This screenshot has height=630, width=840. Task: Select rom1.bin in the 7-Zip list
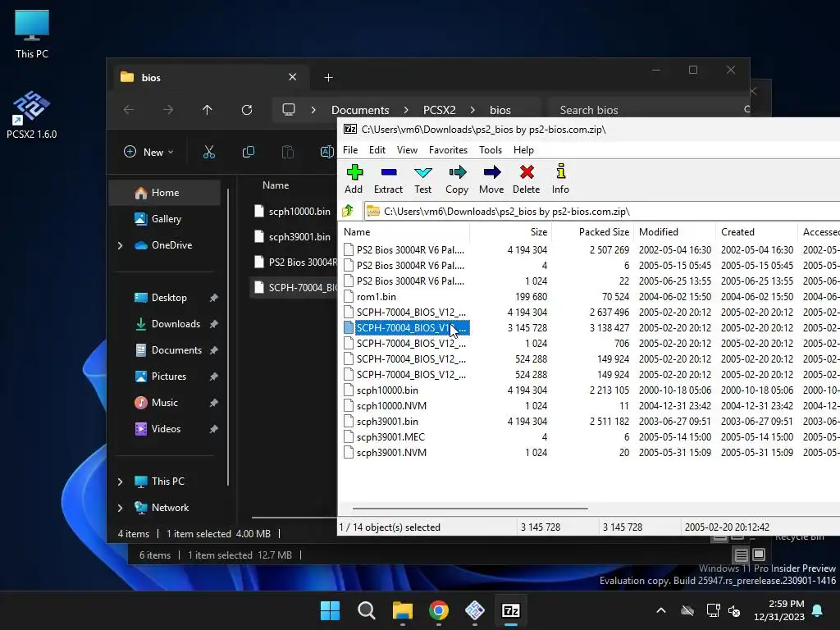pyautogui.click(x=376, y=297)
